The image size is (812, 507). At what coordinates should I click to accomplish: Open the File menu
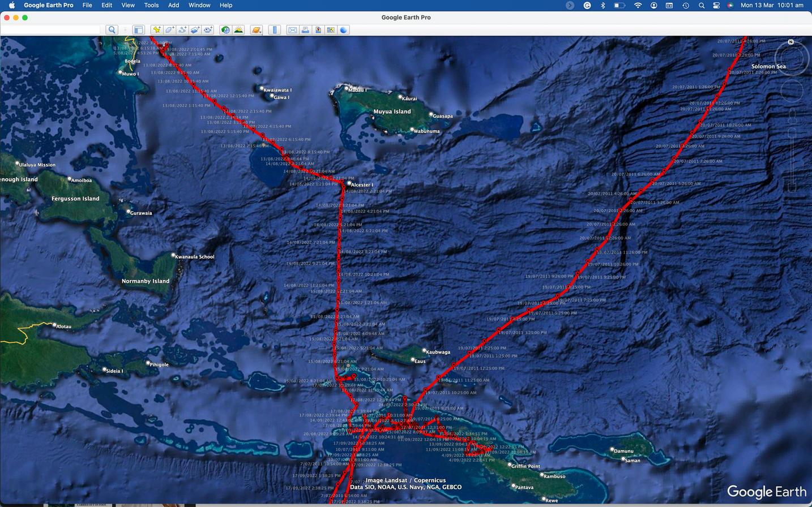87,5
